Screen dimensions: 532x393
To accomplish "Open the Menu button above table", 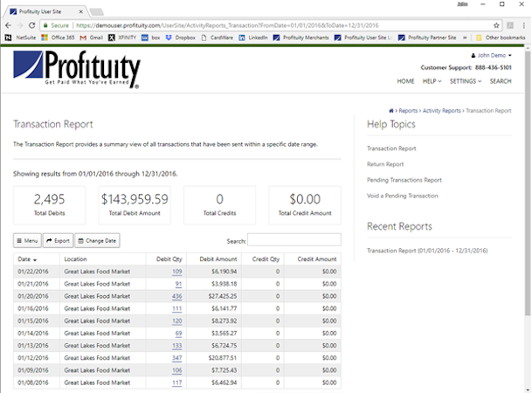I will pyautogui.click(x=27, y=240).
